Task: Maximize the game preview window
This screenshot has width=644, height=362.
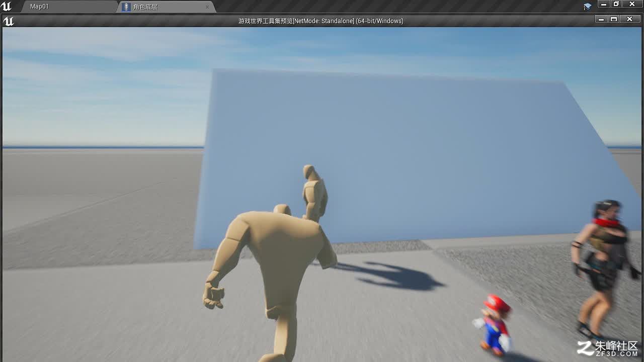Action: [x=613, y=19]
